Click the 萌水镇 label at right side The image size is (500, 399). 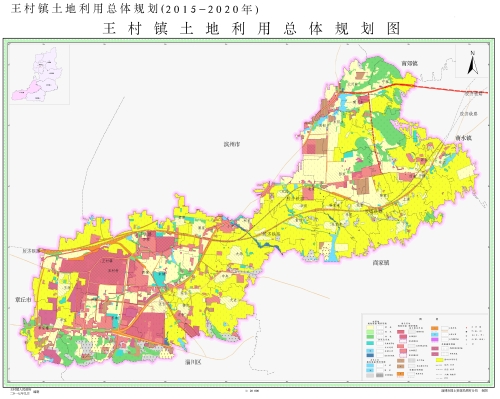[x=464, y=137]
